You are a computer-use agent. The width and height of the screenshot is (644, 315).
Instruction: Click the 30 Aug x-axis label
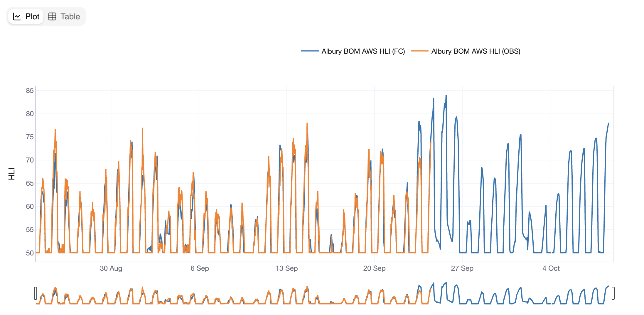[x=111, y=268]
